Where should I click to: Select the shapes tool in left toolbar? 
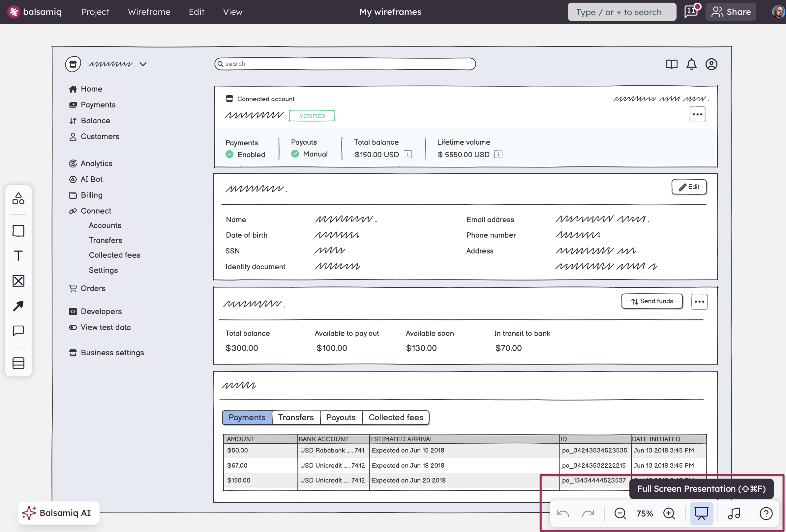(18, 198)
